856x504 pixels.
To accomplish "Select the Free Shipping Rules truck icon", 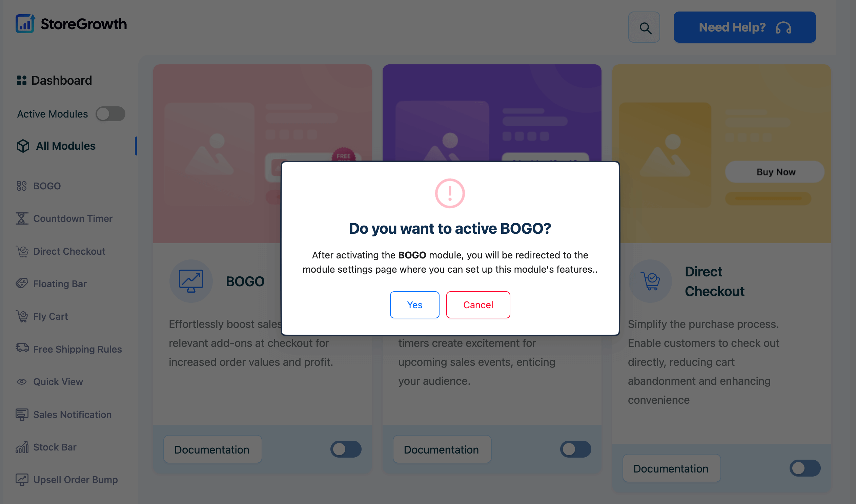I will click(22, 349).
